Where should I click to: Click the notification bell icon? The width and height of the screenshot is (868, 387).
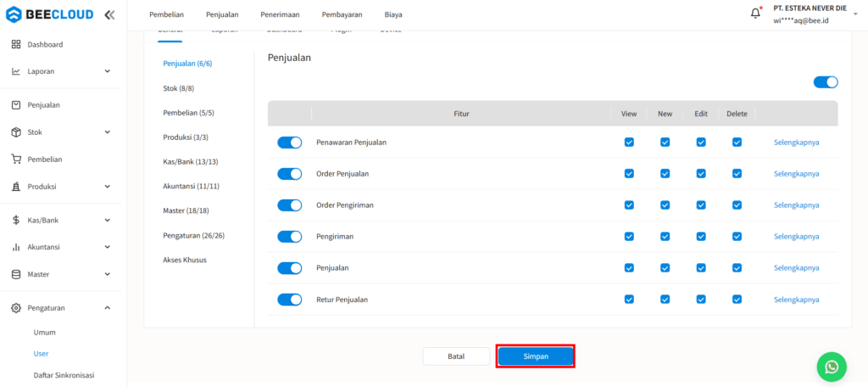click(755, 14)
